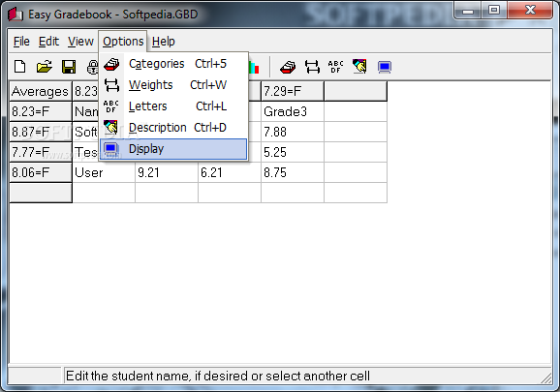Select the 6.21 grade cell
This screenshot has width=560, height=392.
[x=230, y=172]
